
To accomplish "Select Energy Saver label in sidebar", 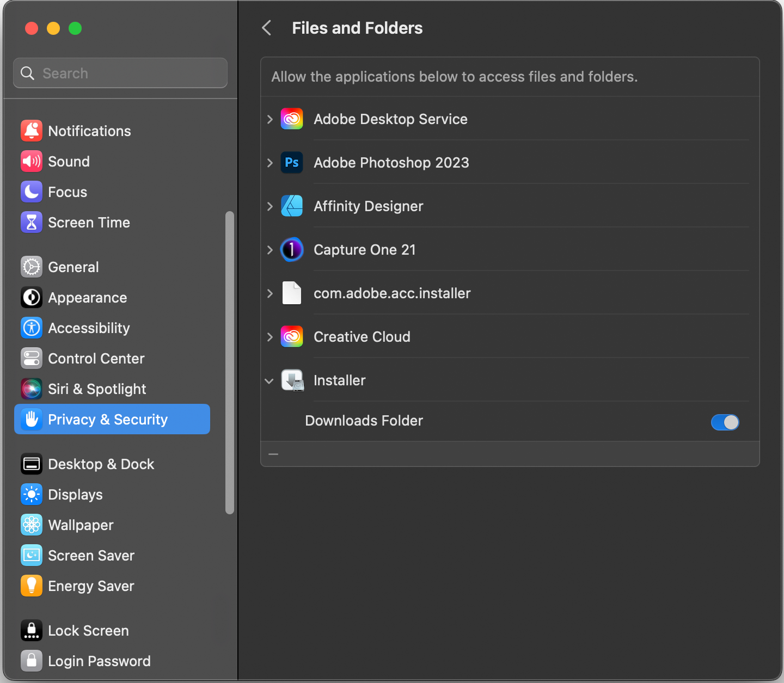I will [x=91, y=586].
